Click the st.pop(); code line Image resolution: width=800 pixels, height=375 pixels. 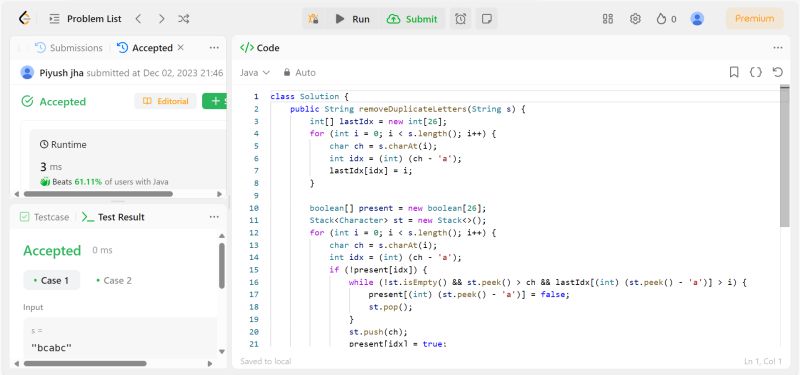(x=390, y=307)
